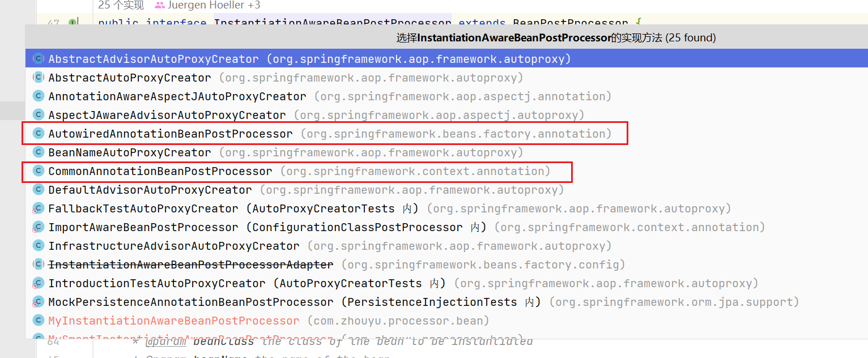Click the implementations gutter icon on line 47

point(72,23)
